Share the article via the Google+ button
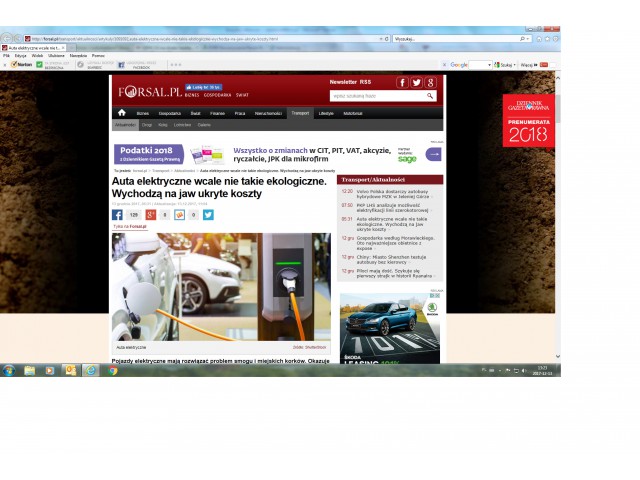 [x=151, y=214]
